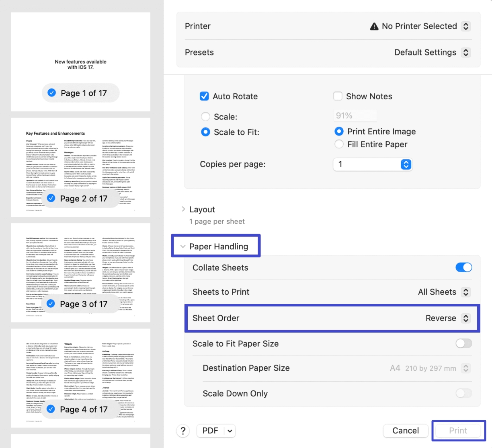This screenshot has height=448, width=492.
Task: Deselect the Page 4 of 17 checkmark
Action: [51, 409]
